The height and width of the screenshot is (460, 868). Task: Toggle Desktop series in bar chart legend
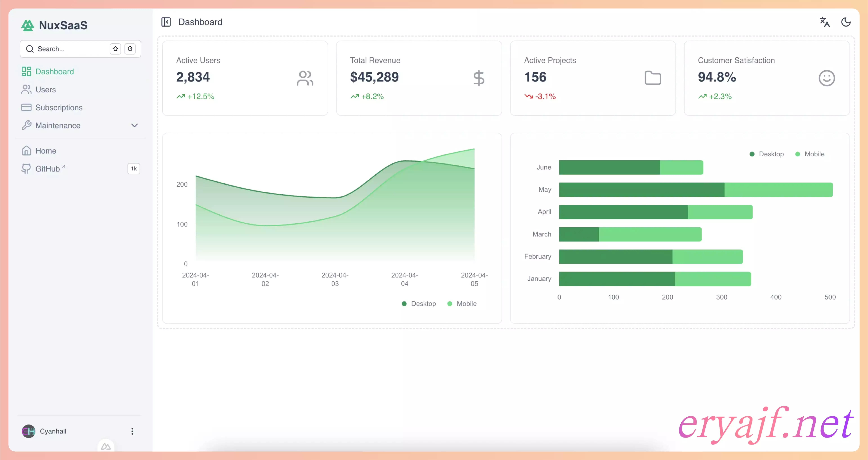click(x=766, y=154)
